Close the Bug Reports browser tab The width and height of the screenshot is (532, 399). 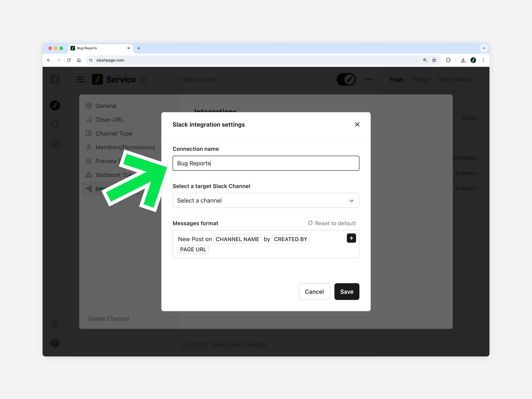(128, 48)
